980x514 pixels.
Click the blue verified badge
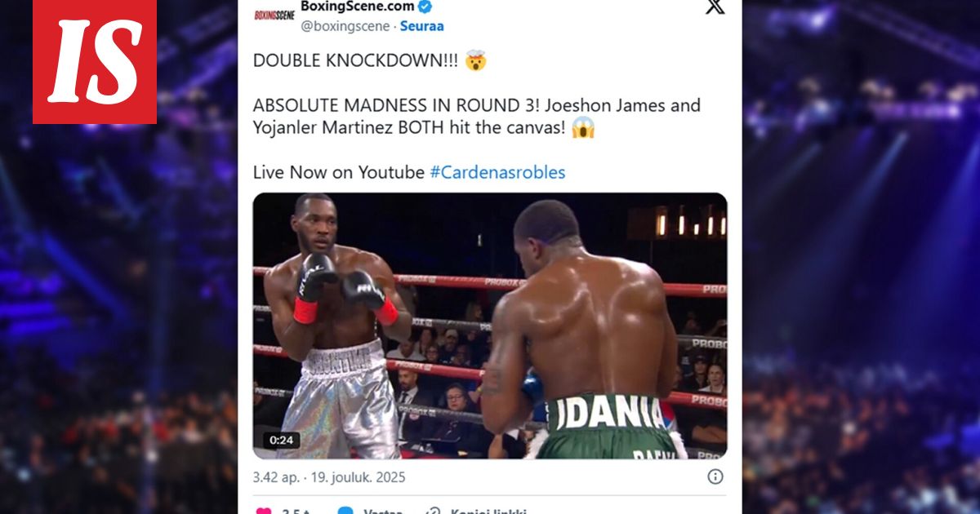tap(425, 7)
